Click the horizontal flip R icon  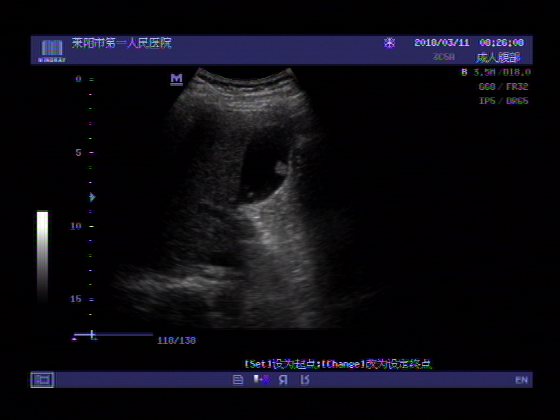[x=284, y=380]
